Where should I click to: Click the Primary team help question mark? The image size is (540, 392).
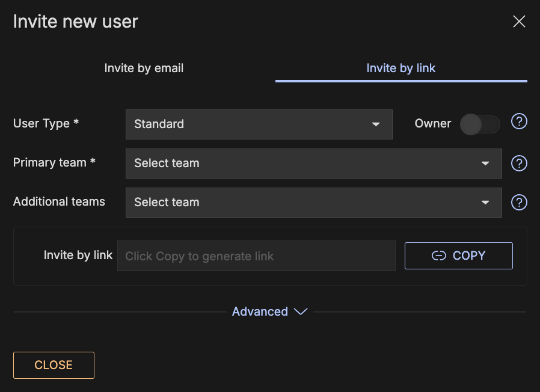pyautogui.click(x=519, y=164)
